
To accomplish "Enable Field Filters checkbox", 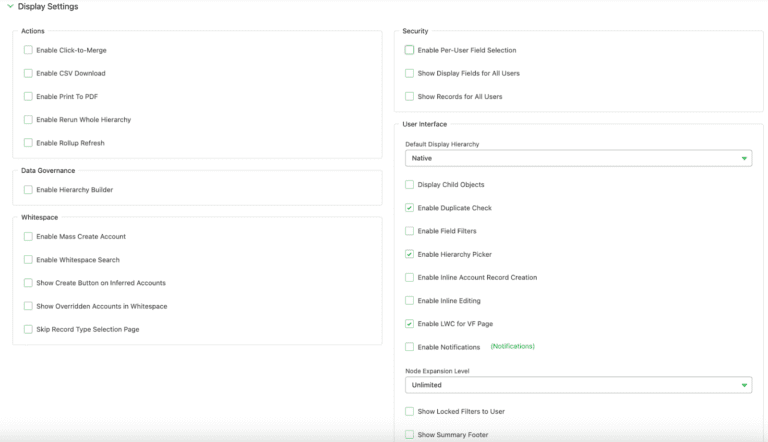I will (409, 231).
